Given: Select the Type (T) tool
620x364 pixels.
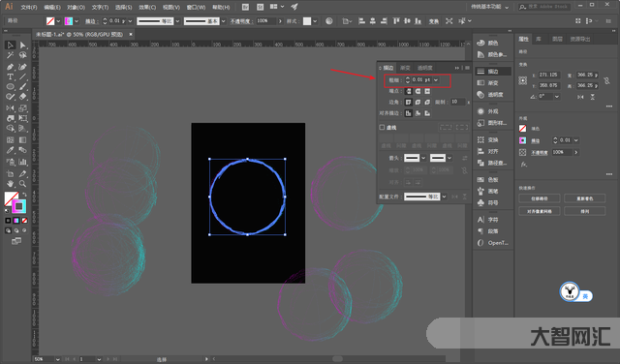Looking at the screenshot, I should click(11, 76).
